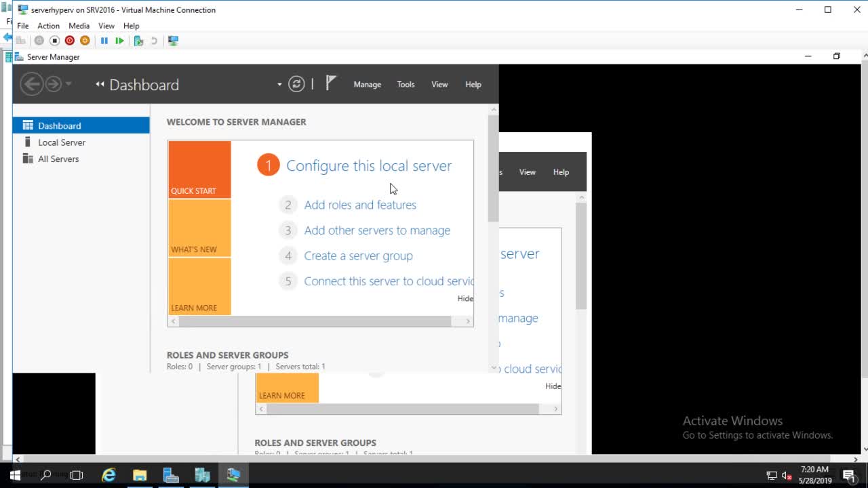Open VM Connection View menu
The width and height of the screenshot is (868, 488).
coord(106,26)
